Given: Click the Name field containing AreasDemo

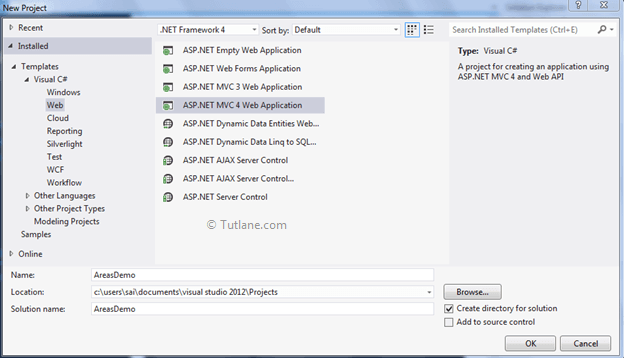Looking at the screenshot, I should pos(262,275).
